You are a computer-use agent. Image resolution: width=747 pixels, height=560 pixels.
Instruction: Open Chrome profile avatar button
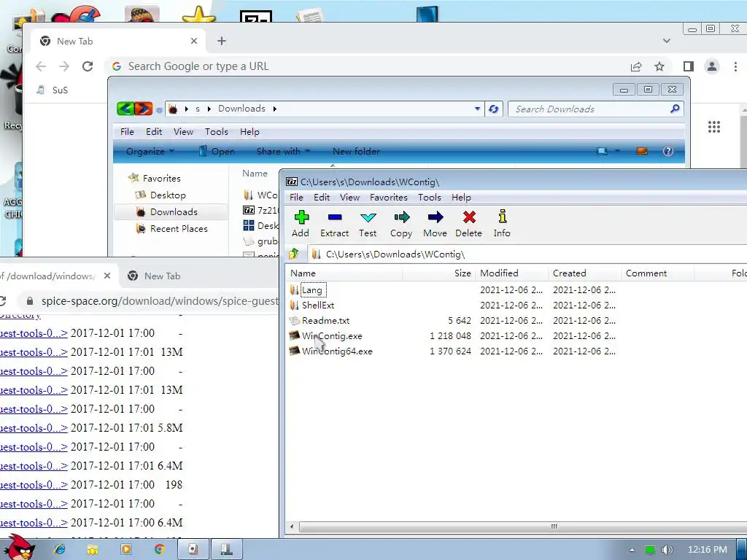[x=712, y=66]
